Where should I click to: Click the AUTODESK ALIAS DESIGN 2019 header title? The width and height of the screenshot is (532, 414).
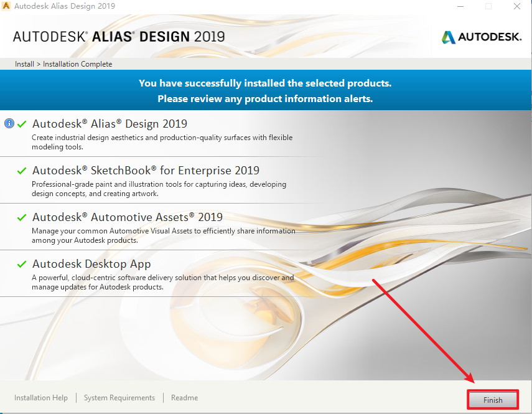[119, 37]
